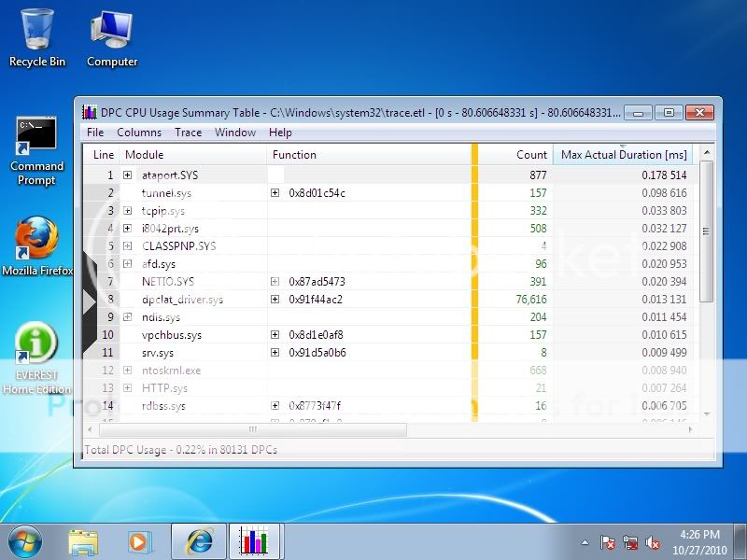This screenshot has width=747, height=560.
Task: Launch Windows Media Player from taskbar
Action: [x=139, y=542]
